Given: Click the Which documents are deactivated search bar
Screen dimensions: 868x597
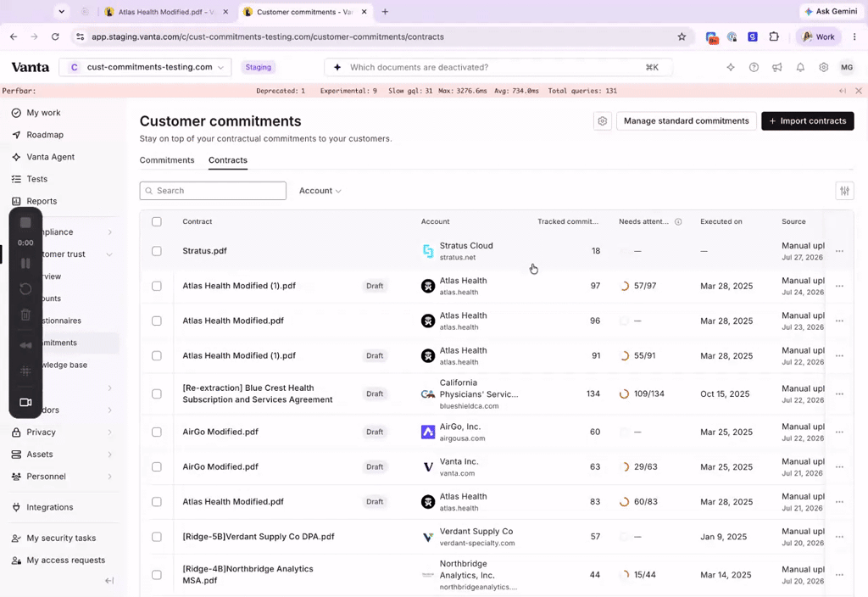Looking at the screenshot, I should click(x=498, y=67).
